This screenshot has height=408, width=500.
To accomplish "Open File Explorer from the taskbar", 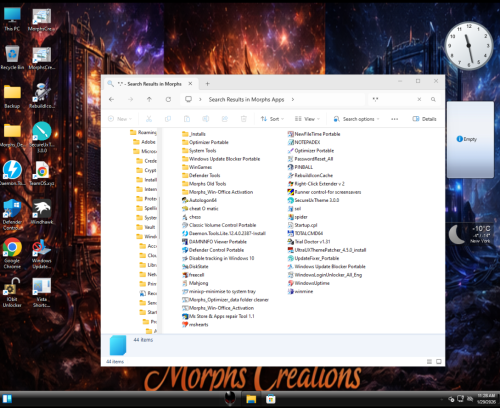I will pyautogui.click(x=251, y=399).
